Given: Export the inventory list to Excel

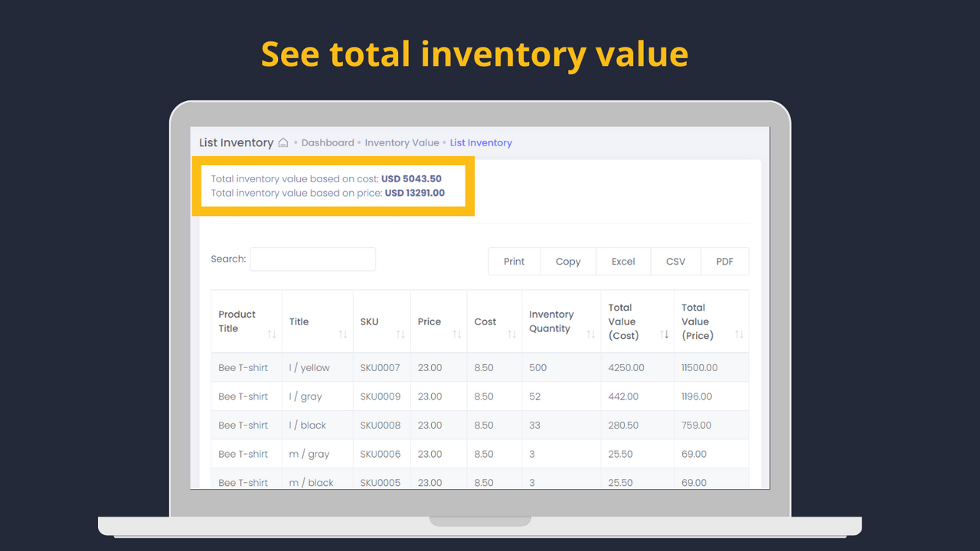Looking at the screenshot, I should tap(623, 261).
